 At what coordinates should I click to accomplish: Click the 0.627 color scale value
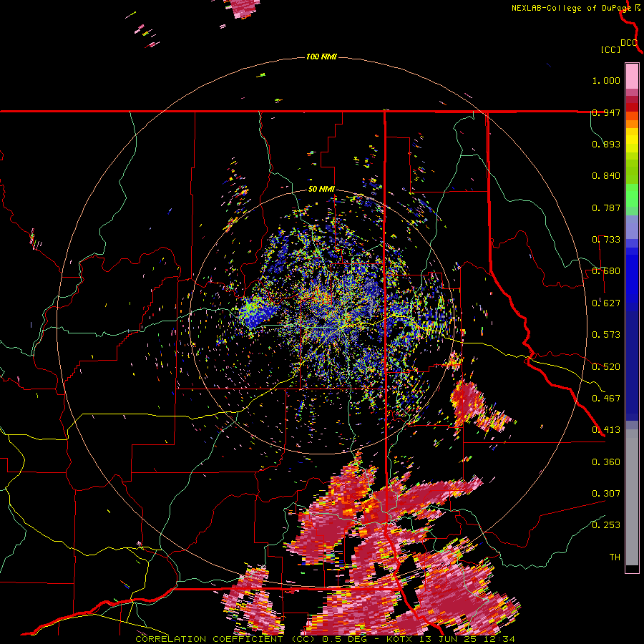click(x=606, y=303)
